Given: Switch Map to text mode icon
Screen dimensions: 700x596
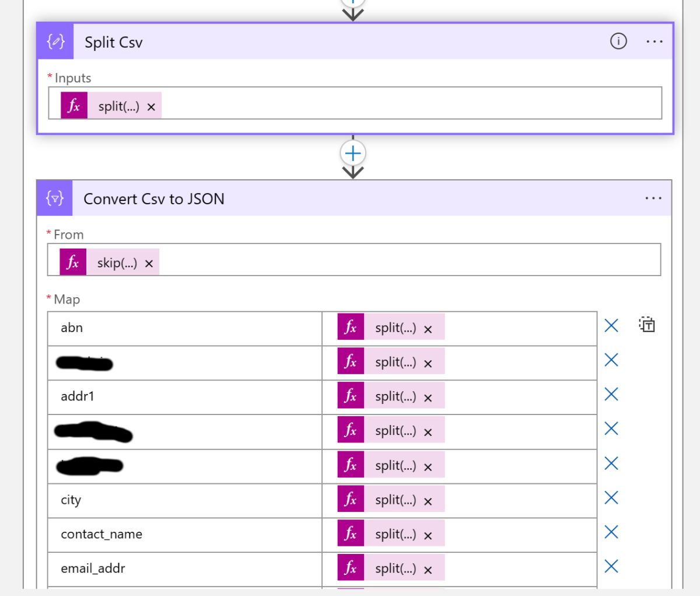Looking at the screenshot, I should pos(647,325).
